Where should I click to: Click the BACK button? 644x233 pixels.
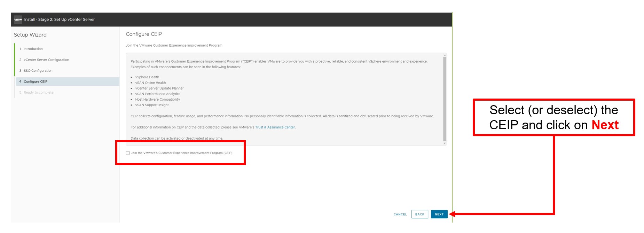pyautogui.click(x=419, y=214)
